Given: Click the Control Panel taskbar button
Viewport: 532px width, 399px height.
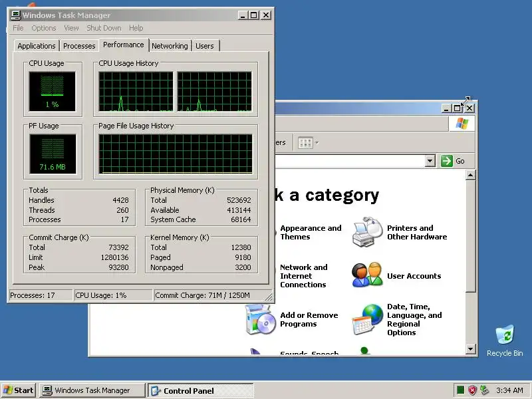Looking at the screenshot, I should click(201, 390).
